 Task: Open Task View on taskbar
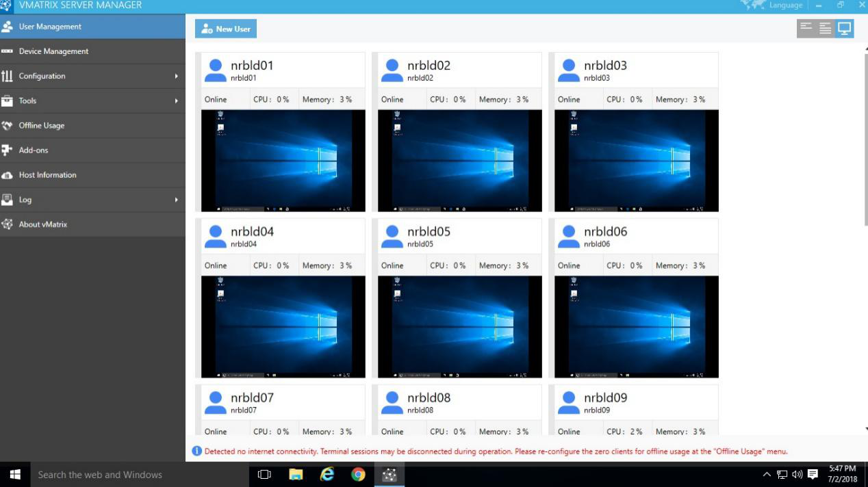tap(264, 474)
